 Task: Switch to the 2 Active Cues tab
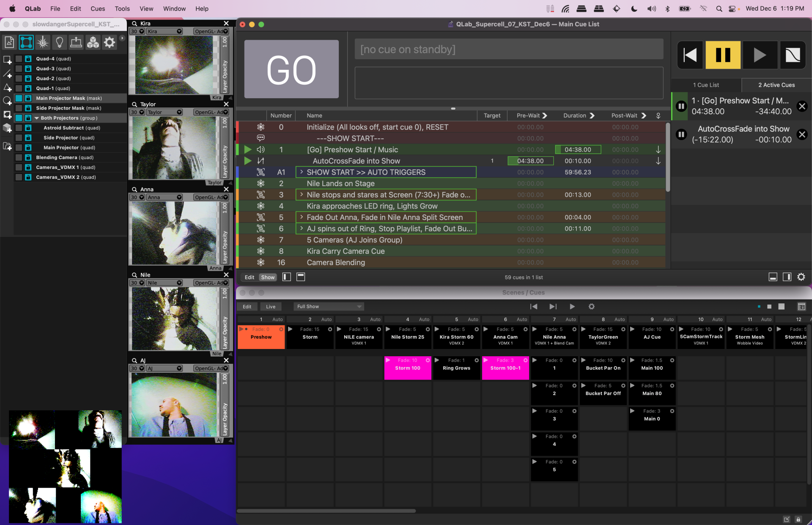click(x=776, y=85)
